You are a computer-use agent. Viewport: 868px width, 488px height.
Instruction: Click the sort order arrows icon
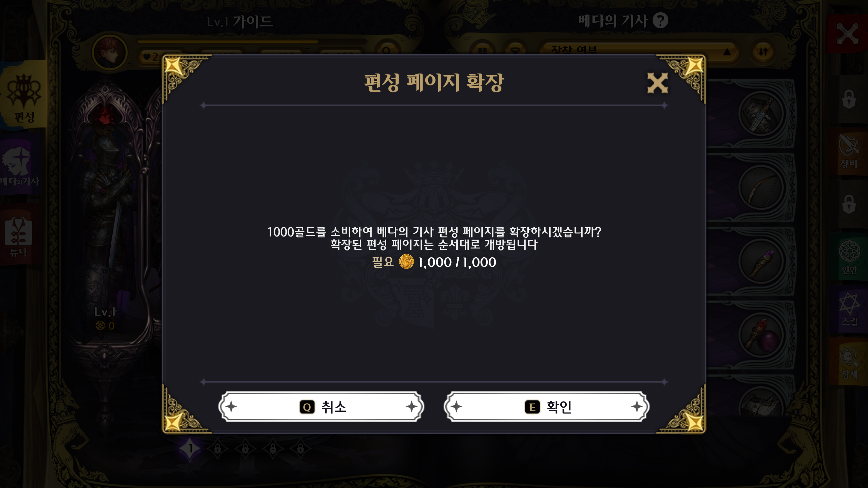(763, 52)
